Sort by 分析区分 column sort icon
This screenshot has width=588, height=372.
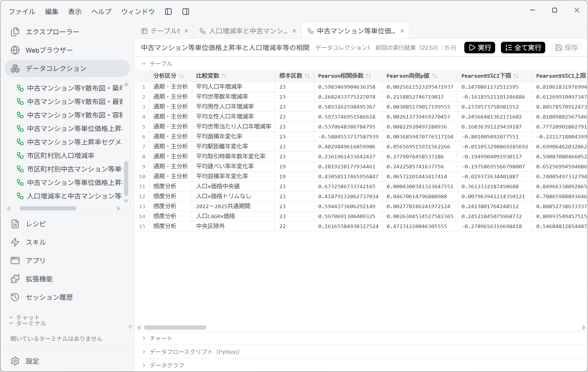(181, 76)
